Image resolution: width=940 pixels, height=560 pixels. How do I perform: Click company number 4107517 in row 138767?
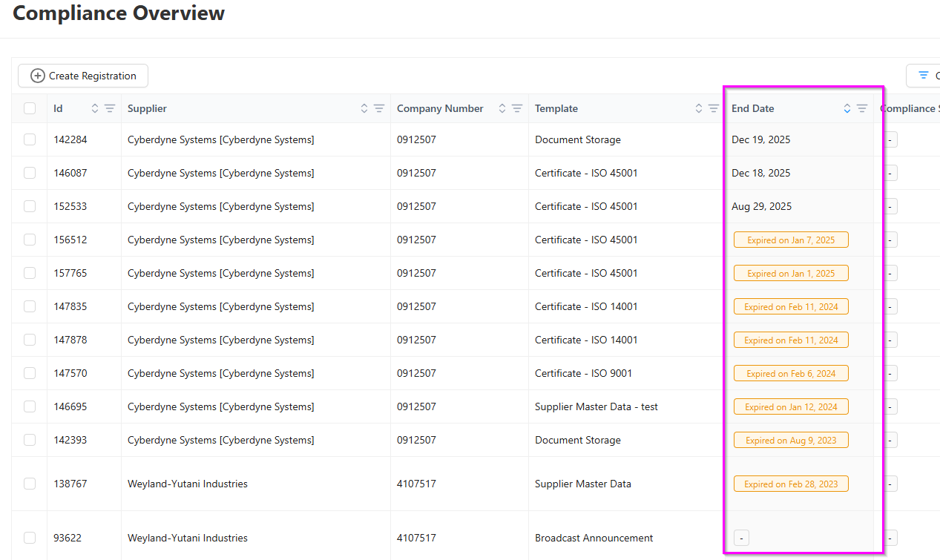416,484
